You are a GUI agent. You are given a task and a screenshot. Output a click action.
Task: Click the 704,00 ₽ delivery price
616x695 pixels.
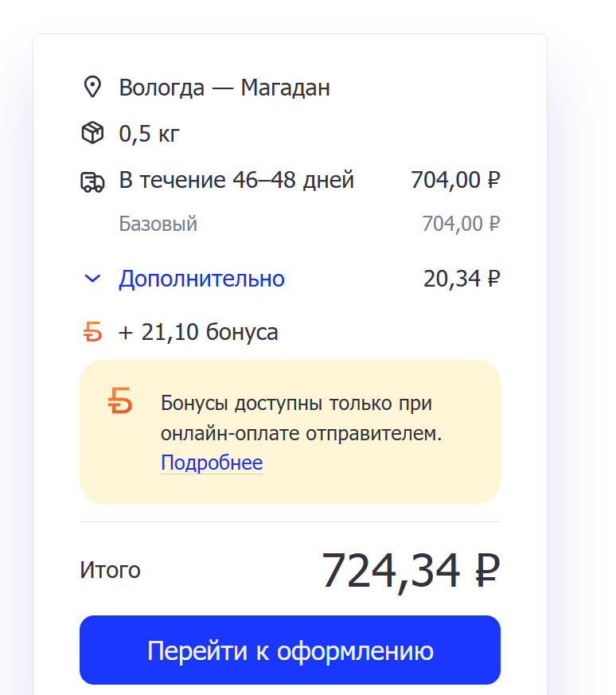click(x=455, y=180)
